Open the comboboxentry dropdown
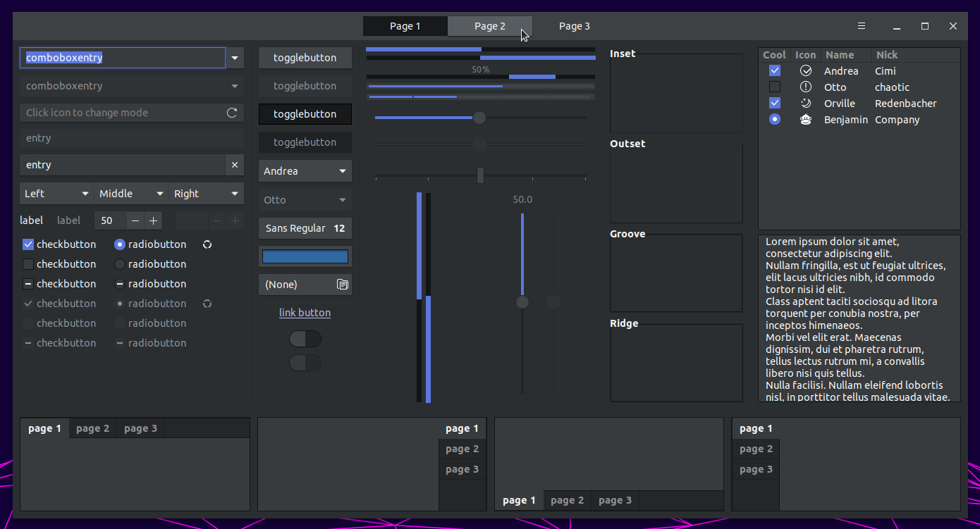This screenshot has height=529, width=980. tap(234, 58)
